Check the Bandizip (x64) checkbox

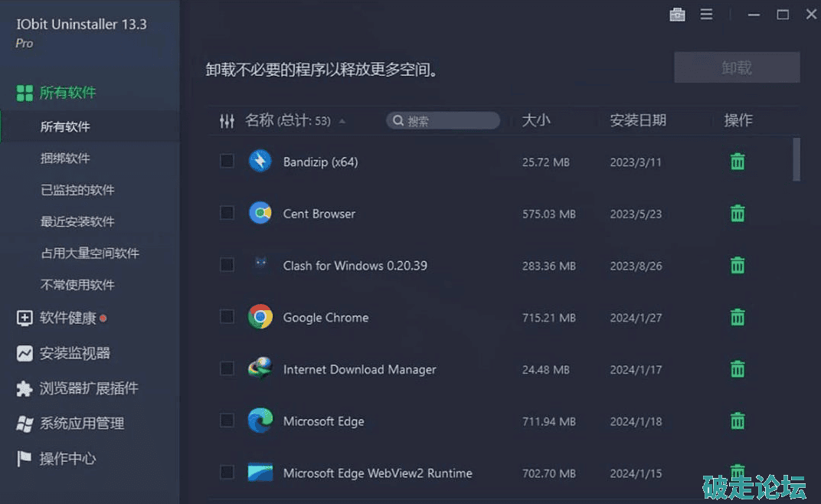227,161
